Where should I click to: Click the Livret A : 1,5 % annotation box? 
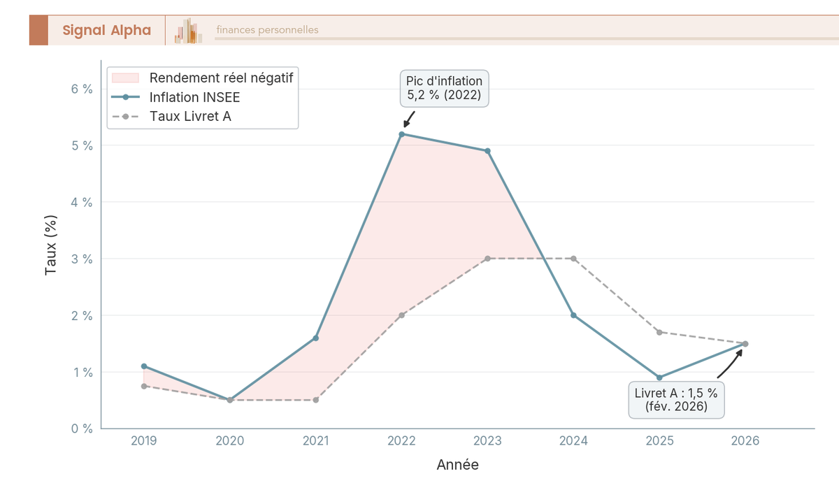point(676,399)
